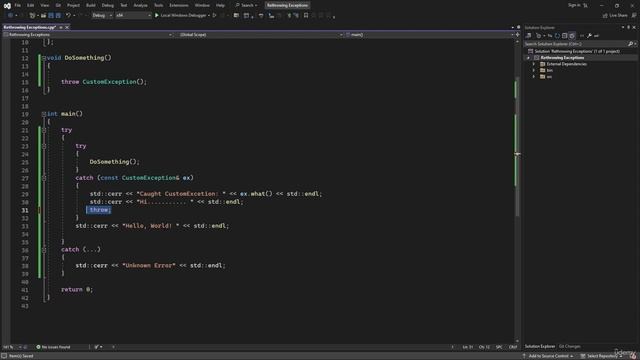The width and height of the screenshot is (640, 360).
Task: Click the Sign in link
Action: 574,5
